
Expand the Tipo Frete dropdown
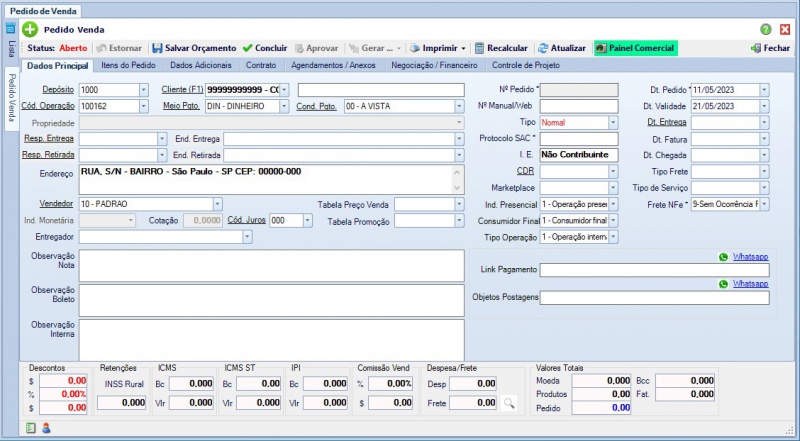[x=764, y=172]
